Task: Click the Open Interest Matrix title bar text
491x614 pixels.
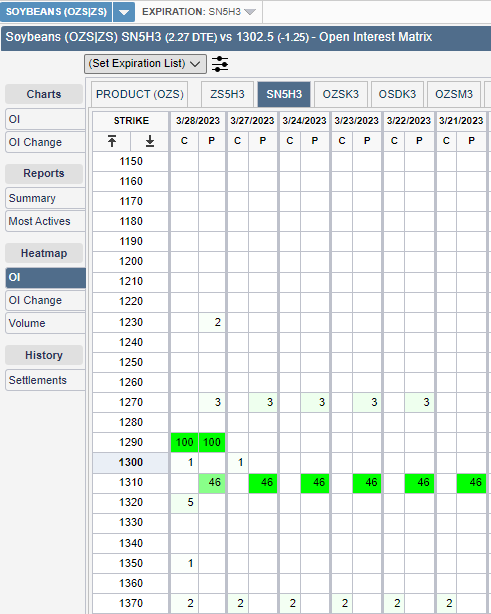Action: [218, 37]
